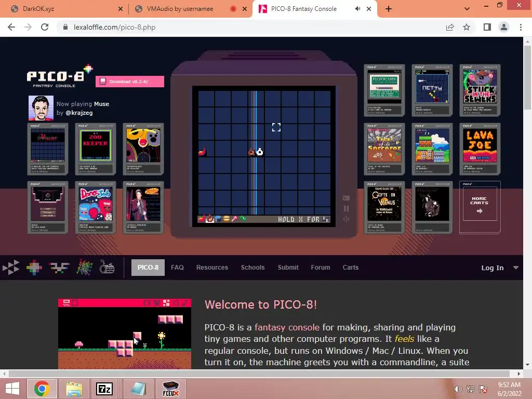The width and height of the screenshot is (532, 399).
Task: Load the Muse cartridge
Action: (x=48, y=149)
